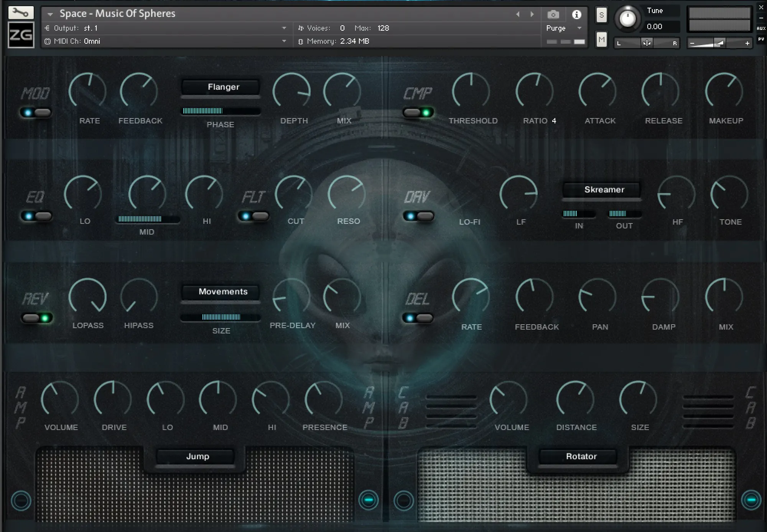Image resolution: width=767 pixels, height=532 pixels.
Task: Go to the previous instrument preset arrow
Action: pyautogui.click(x=518, y=14)
